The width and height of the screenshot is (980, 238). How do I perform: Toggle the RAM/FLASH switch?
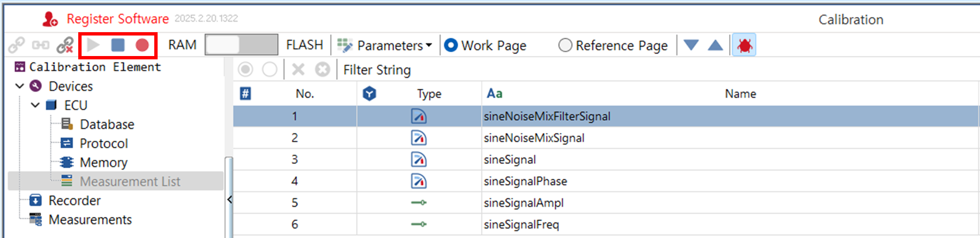tap(241, 45)
